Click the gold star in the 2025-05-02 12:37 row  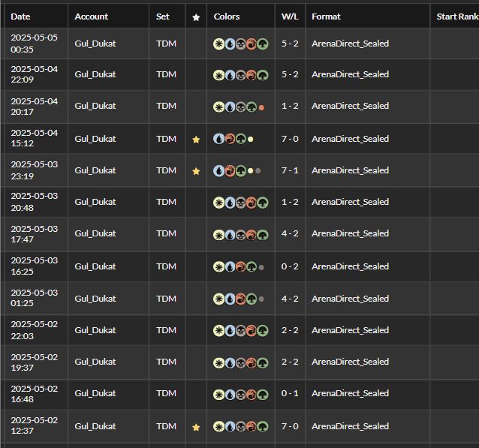click(x=196, y=427)
